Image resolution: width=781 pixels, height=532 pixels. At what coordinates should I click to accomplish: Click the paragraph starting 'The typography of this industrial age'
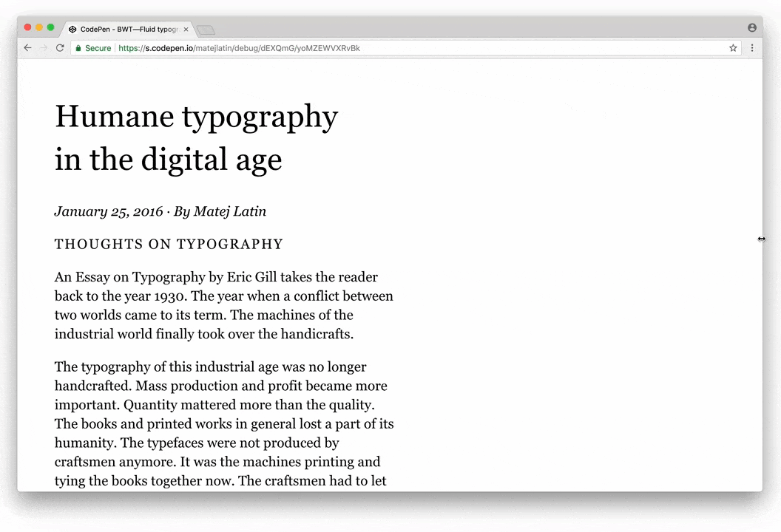click(x=224, y=423)
